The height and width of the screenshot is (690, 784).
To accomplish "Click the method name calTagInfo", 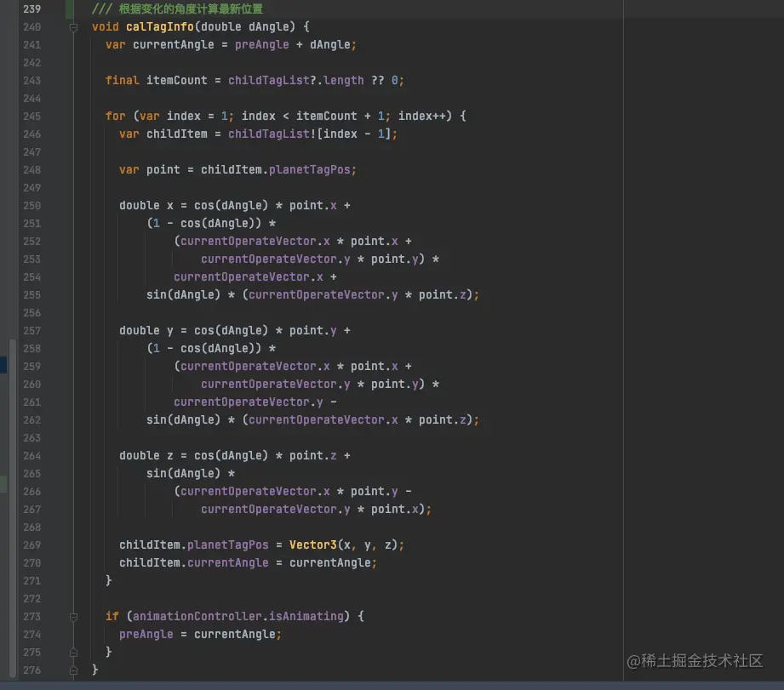I will tap(159, 26).
